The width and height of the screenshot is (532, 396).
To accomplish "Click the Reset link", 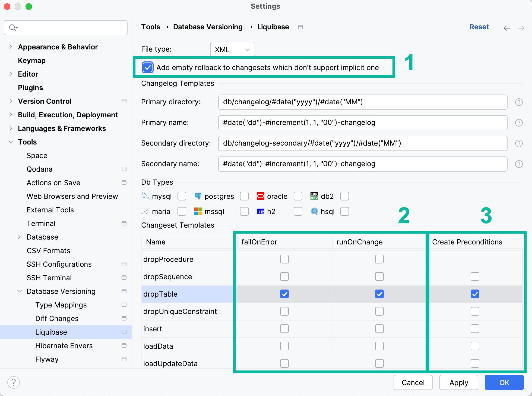I will point(479,27).
